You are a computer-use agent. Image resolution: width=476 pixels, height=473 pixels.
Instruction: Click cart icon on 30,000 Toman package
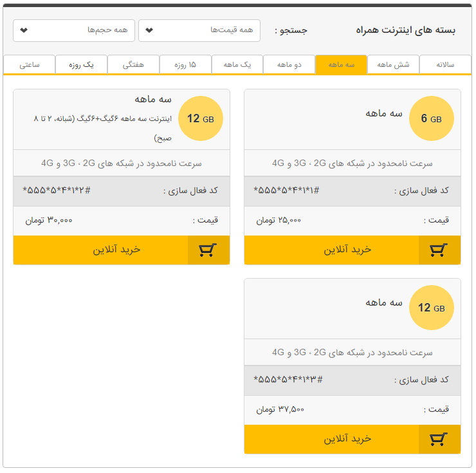(208, 250)
